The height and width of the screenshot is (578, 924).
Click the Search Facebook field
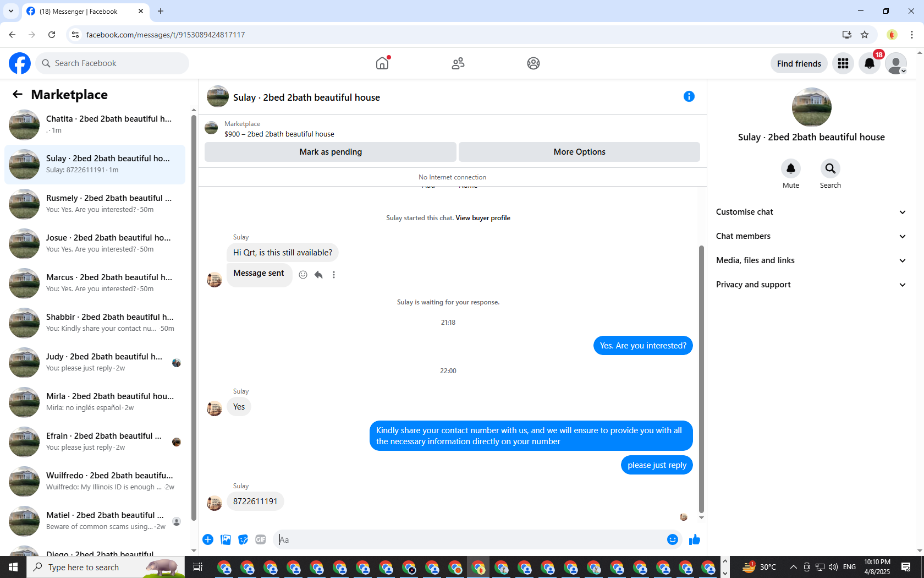[112, 63]
